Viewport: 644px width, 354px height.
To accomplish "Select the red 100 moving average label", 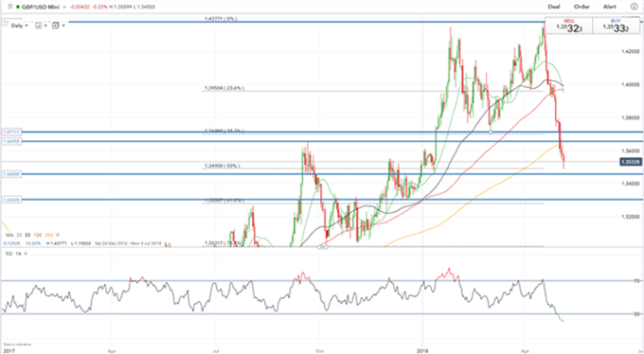I will click(38, 235).
